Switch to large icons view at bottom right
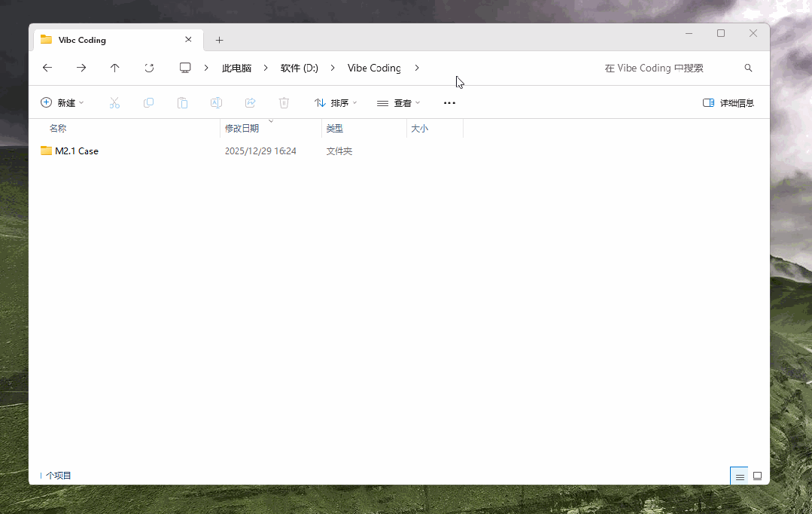This screenshot has height=514, width=812. tap(757, 476)
